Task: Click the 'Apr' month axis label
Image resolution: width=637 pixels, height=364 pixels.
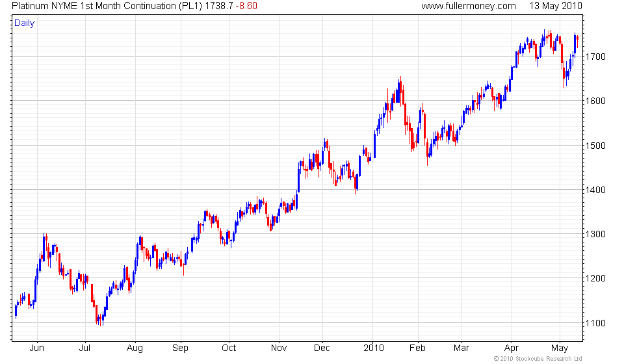Action: (511, 348)
